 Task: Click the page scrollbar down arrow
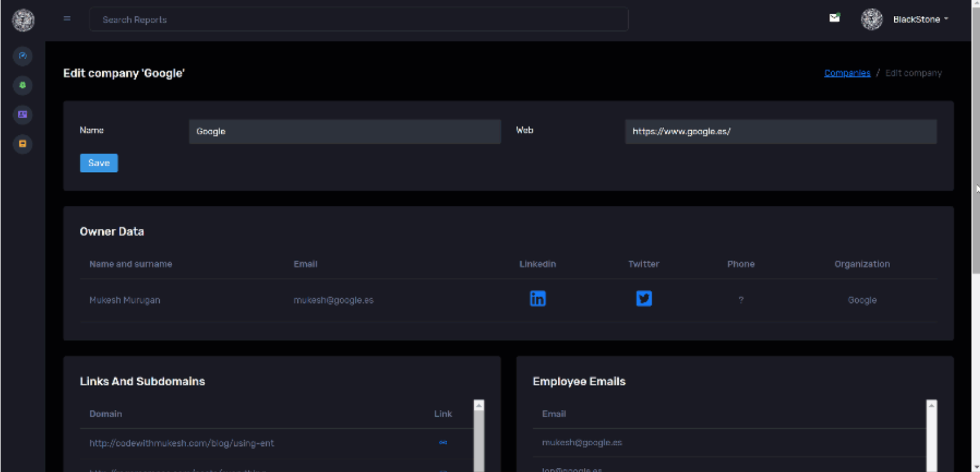point(975,467)
